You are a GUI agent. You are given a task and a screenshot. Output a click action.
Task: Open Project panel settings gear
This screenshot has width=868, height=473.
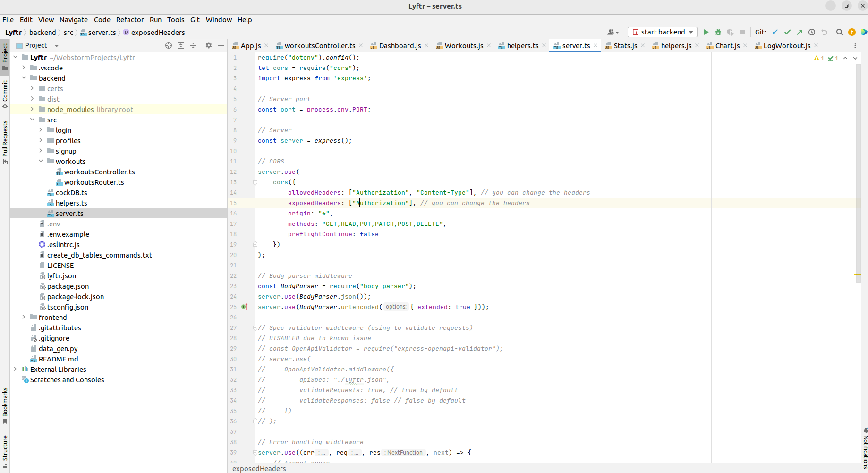pyautogui.click(x=209, y=45)
